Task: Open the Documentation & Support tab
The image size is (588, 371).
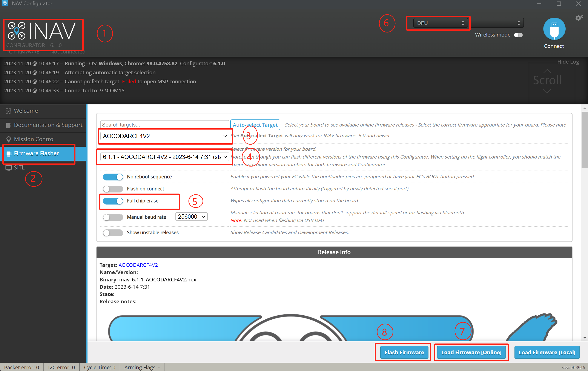Action: (48, 125)
